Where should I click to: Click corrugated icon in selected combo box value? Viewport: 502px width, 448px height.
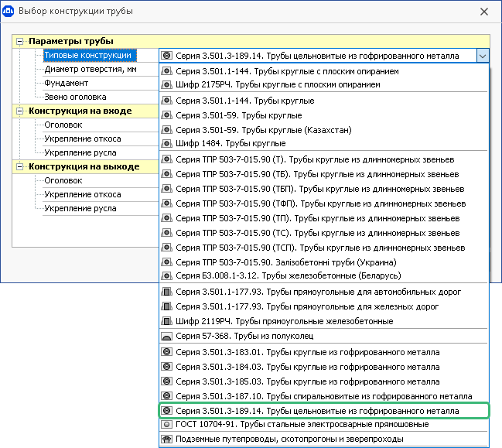click(166, 56)
